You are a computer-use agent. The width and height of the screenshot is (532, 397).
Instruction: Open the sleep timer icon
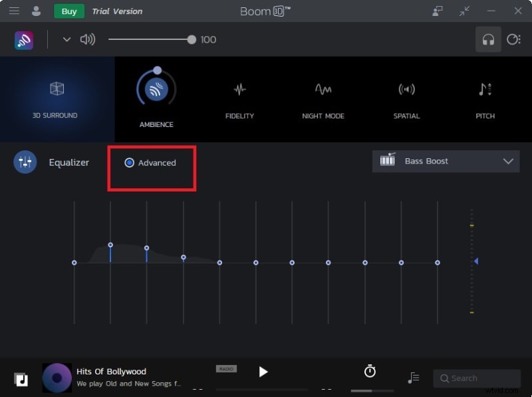point(370,372)
